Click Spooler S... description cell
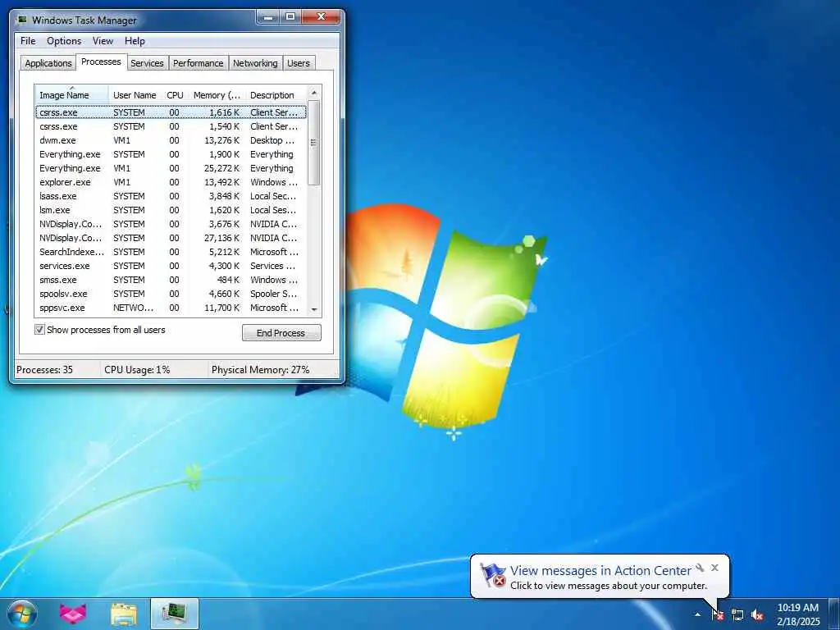The width and height of the screenshot is (840, 630). (274, 294)
